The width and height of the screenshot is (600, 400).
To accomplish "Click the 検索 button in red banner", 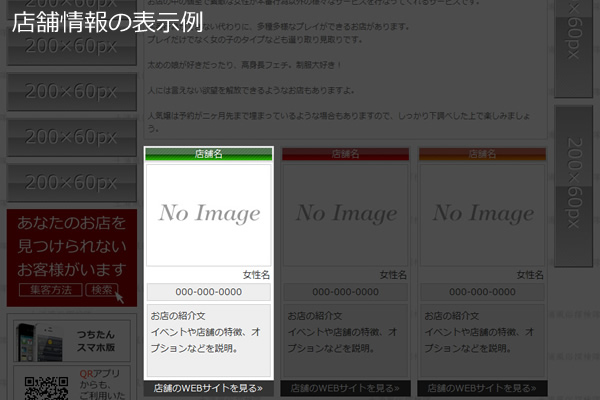I will (x=102, y=290).
